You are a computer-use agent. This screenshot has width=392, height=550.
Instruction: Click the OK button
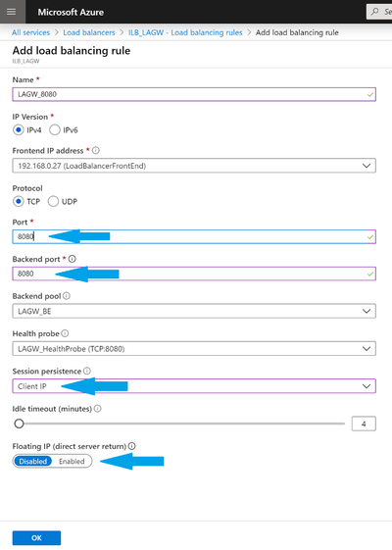[x=36, y=537]
